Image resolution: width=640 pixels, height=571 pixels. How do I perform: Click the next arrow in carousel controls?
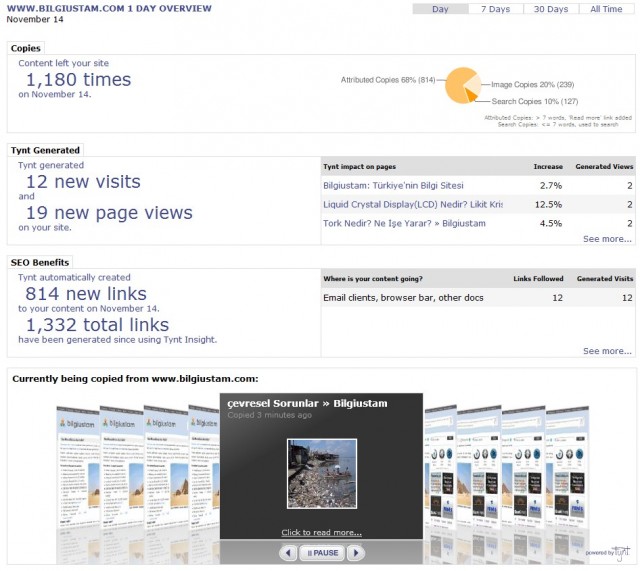(x=356, y=553)
